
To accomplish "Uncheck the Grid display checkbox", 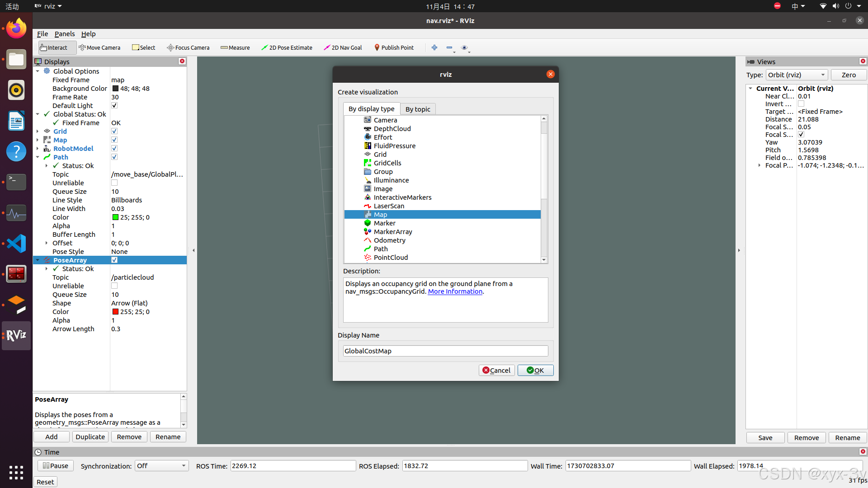I will 114,131.
